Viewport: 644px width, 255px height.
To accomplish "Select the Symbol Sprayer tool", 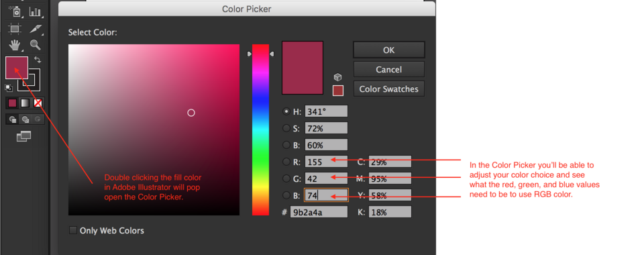I will pyautogui.click(x=15, y=11).
